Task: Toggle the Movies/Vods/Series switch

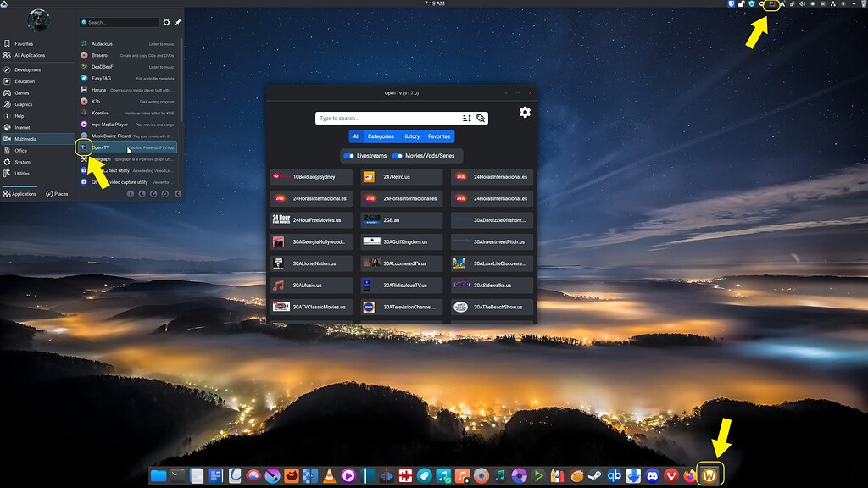Action: [397, 156]
